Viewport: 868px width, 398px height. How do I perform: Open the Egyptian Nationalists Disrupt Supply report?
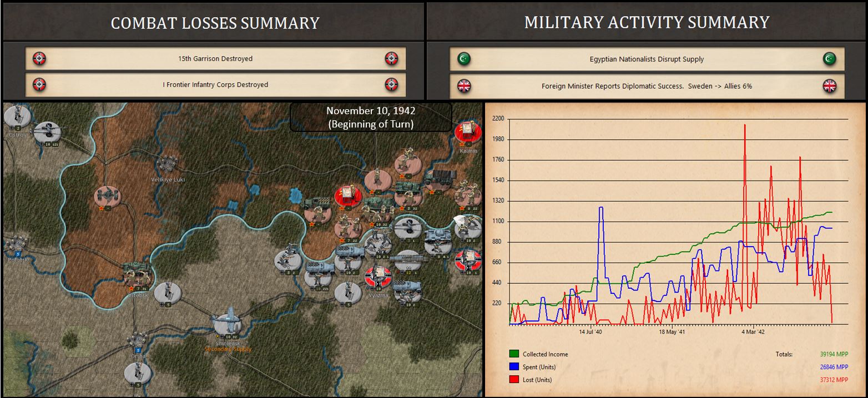647,59
